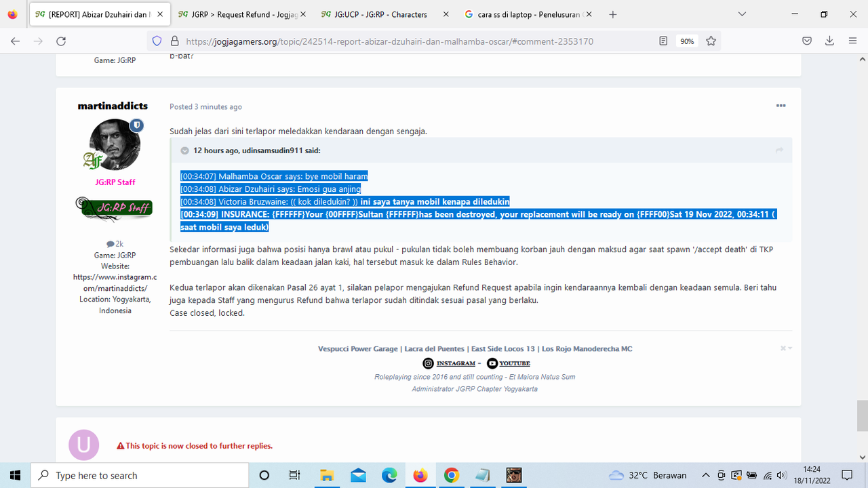This screenshot has width=868, height=488.
Task: Click the topic closed warning message
Action: (195, 446)
